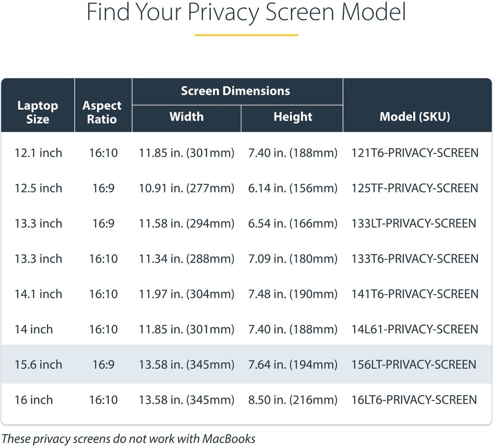Pick the 16LT6-PRIVACY-SCREEN model SKU
493x448 pixels.
coord(414,400)
